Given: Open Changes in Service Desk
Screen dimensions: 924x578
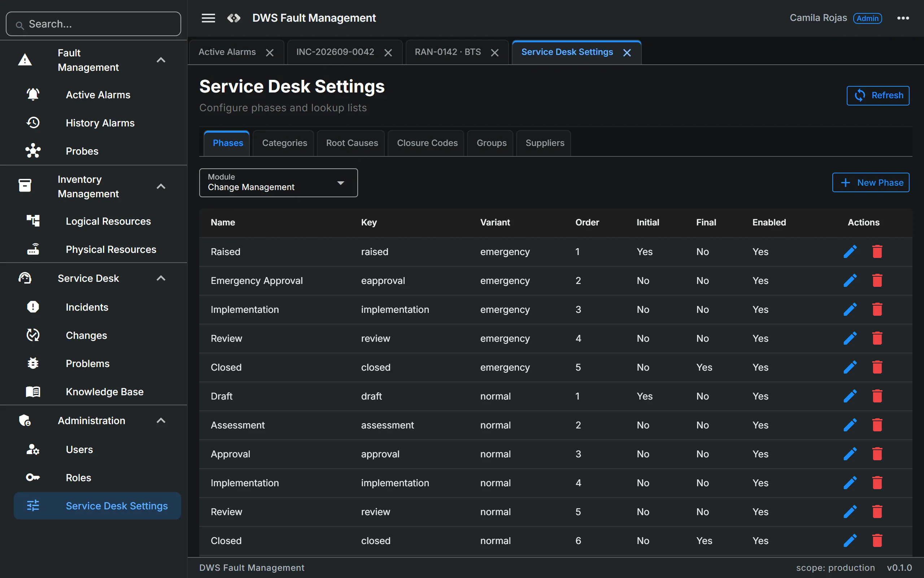Looking at the screenshot, I should coord(97,335).
